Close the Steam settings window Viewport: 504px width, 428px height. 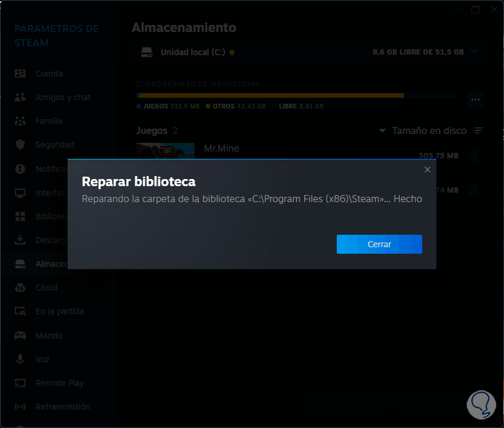click(495, 9)
